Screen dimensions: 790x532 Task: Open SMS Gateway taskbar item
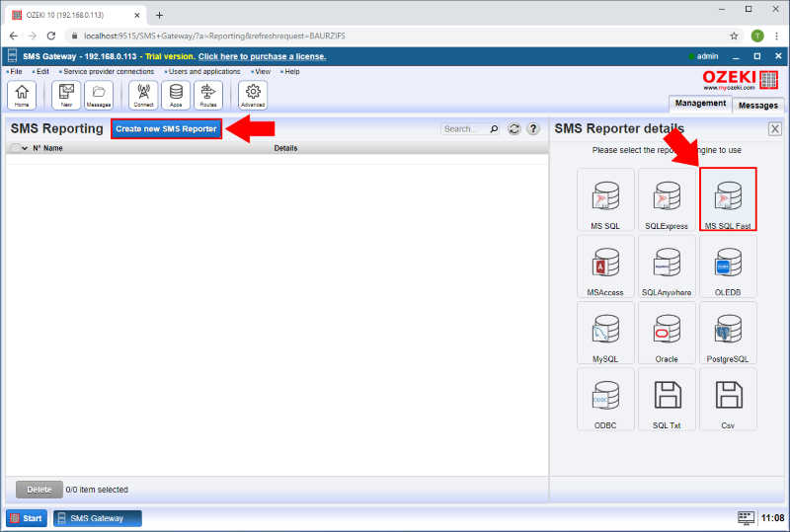[97, 518]
